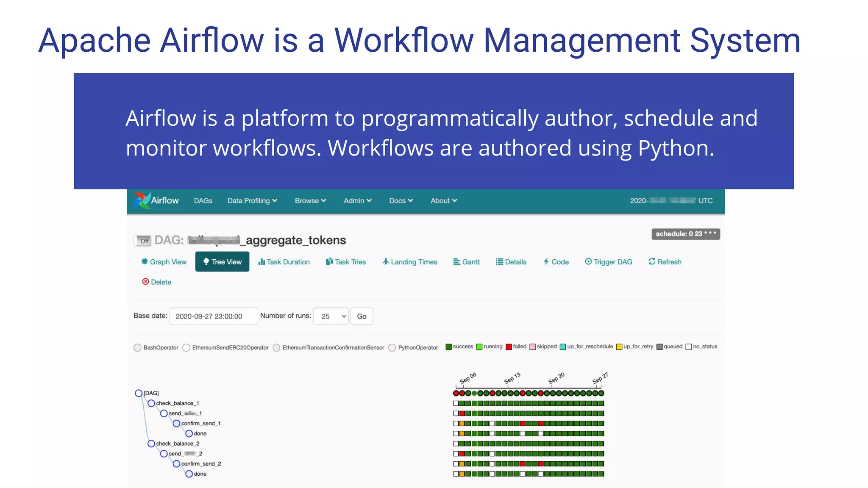Click the failed legend color swatch

(509, 347)
